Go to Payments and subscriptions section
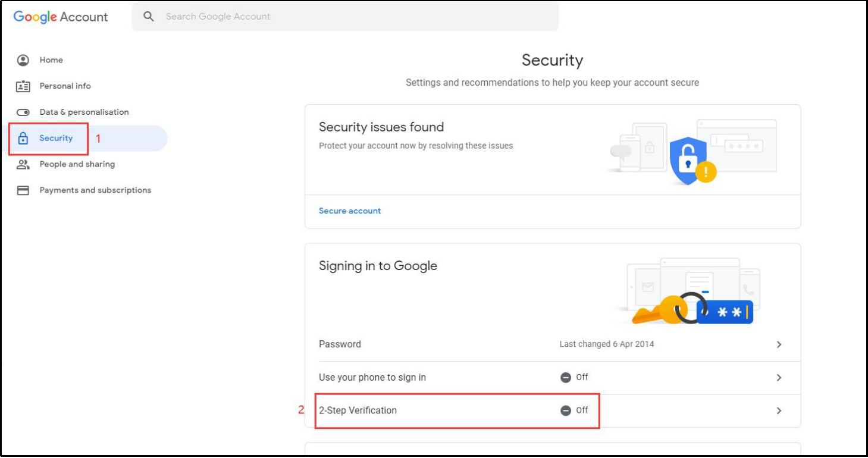This screenshot has width=868, height=458. 95,190
